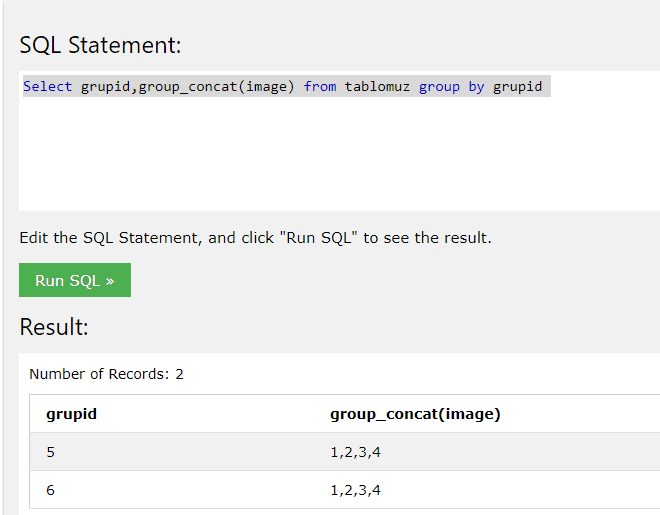Click the group_concat(image) column header
This screenshot has height=515, width=660.
click(415, 414)
